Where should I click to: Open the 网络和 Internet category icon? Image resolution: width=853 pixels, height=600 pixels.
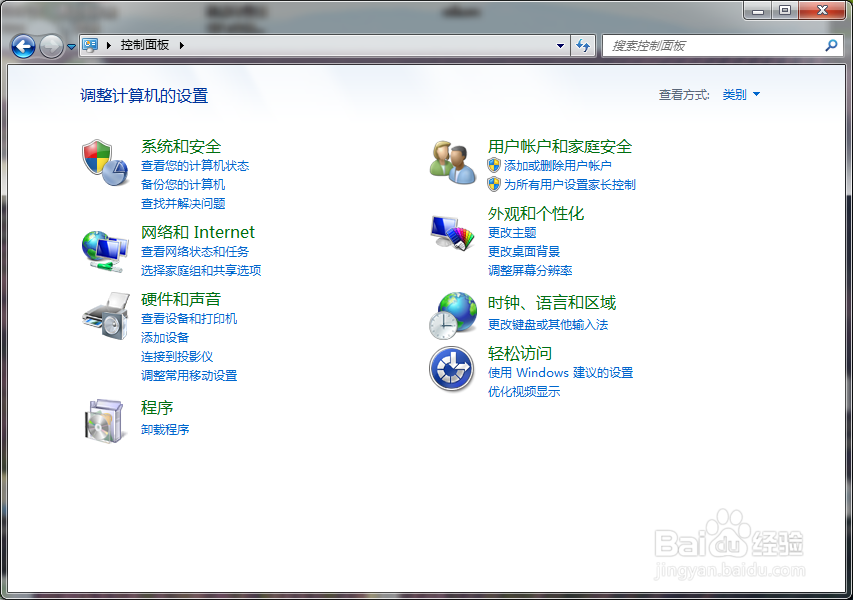[x=104, y=249]
